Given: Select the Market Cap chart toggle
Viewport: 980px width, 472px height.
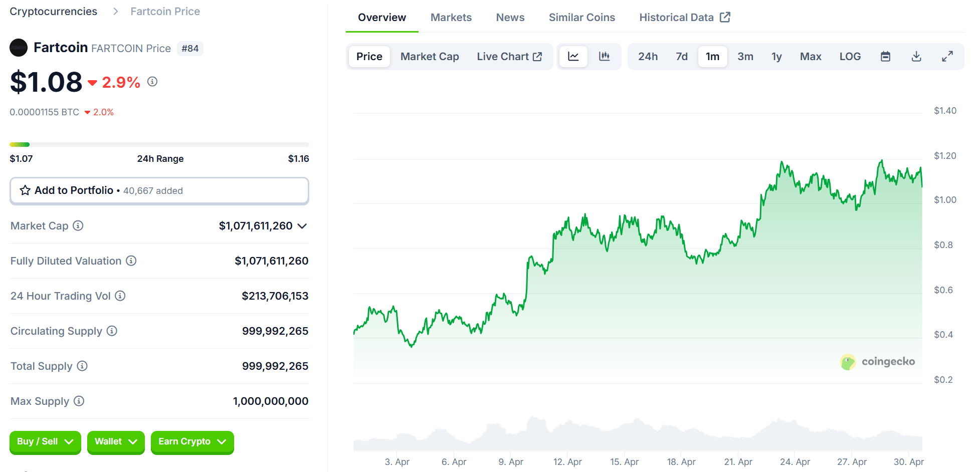Looking at the screenshot, I should (430, 56).
